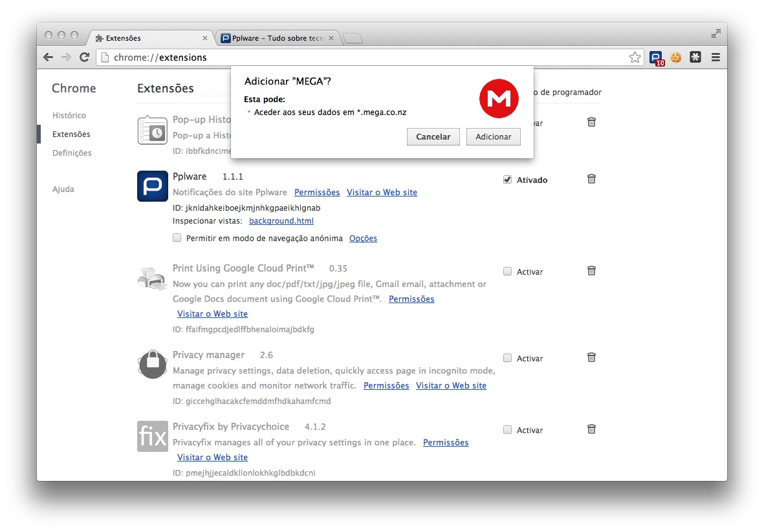Enable Print Using Google Cloud Print checkbox
The height and width of the screenshot is (532, 764).
[508, 271]
